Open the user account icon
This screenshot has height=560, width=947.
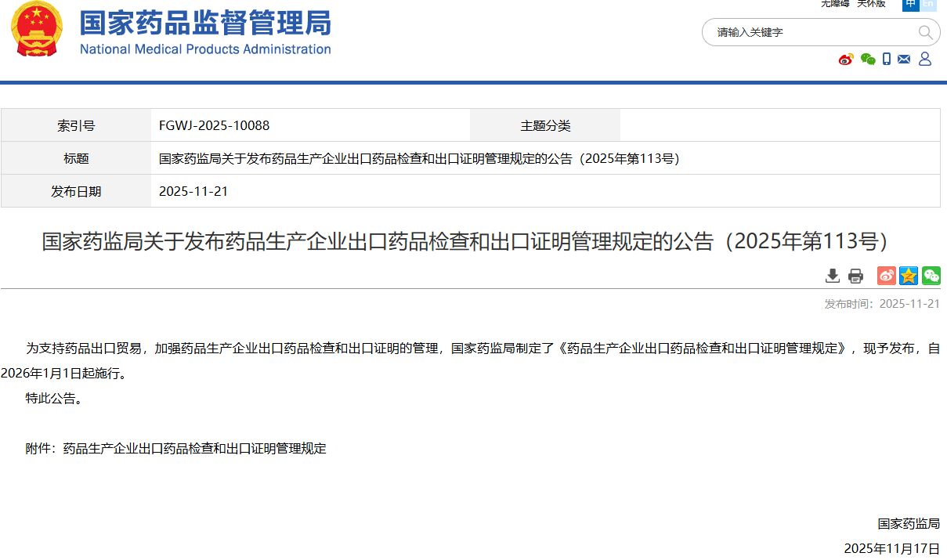pyautogui.click(x=925, y=60)
